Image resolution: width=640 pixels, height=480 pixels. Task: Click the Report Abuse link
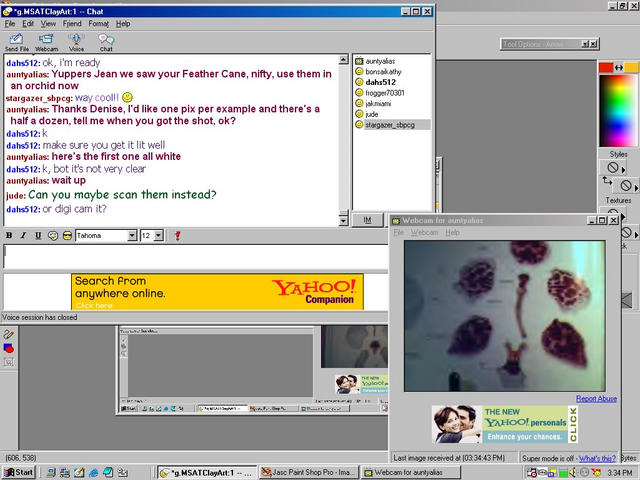pos(596,399)
